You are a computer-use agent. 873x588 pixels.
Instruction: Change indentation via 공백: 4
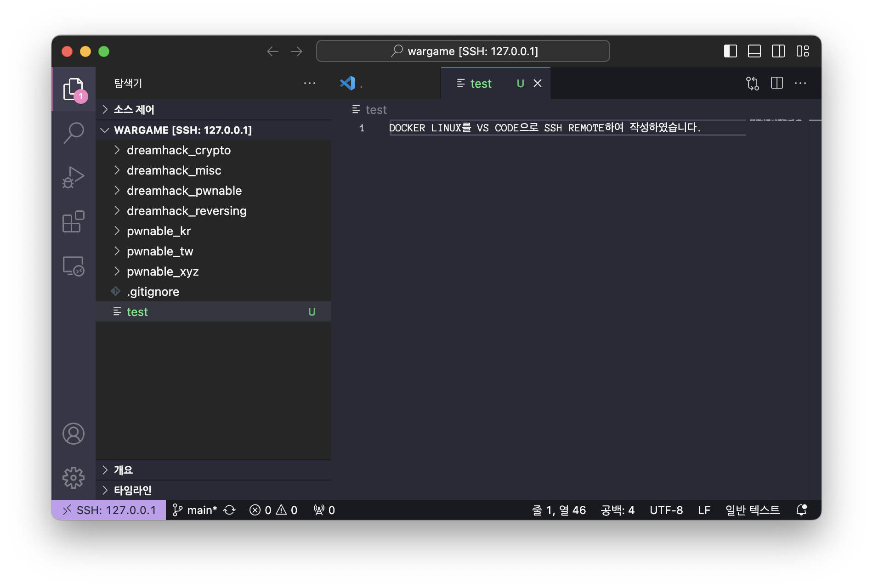(618, 510)
